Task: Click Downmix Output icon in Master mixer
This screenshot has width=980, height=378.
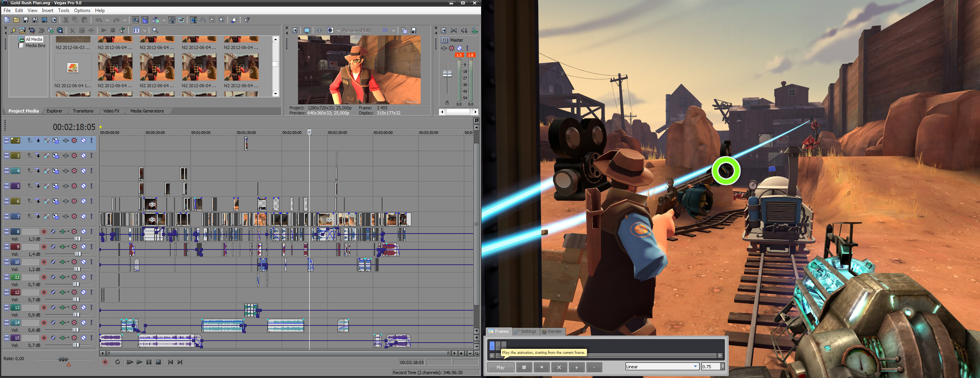Action: coord(454,30)
